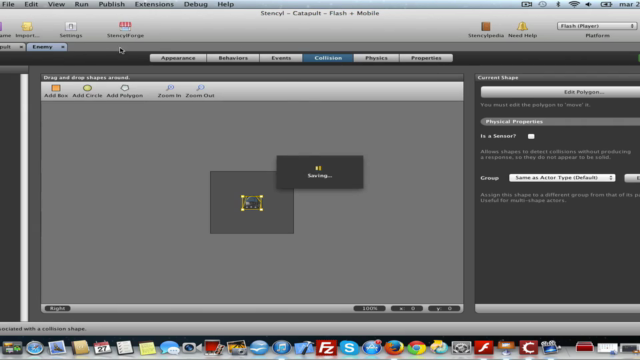Viewport: 640px width, 360px height.
Task: Select the Enemy document tab
Action: pos(43,47)
